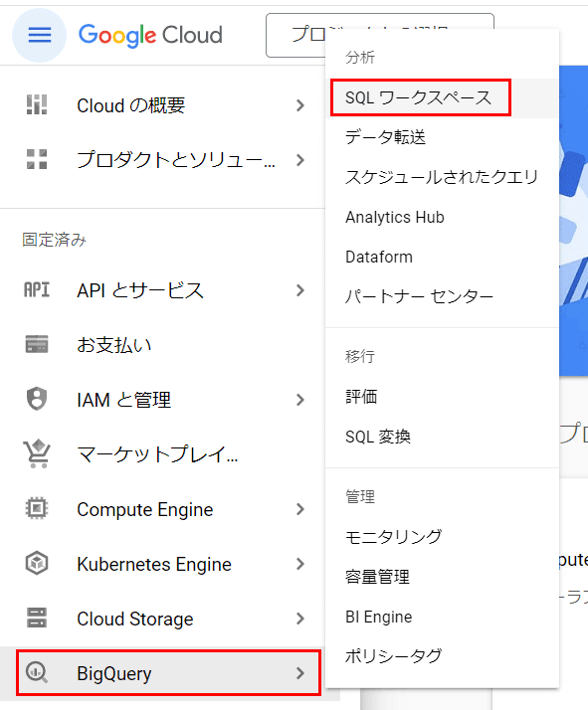Viewport: 588px width, 710px height.
Task: Click the 管理 section heading
Action: click(360, 497)
